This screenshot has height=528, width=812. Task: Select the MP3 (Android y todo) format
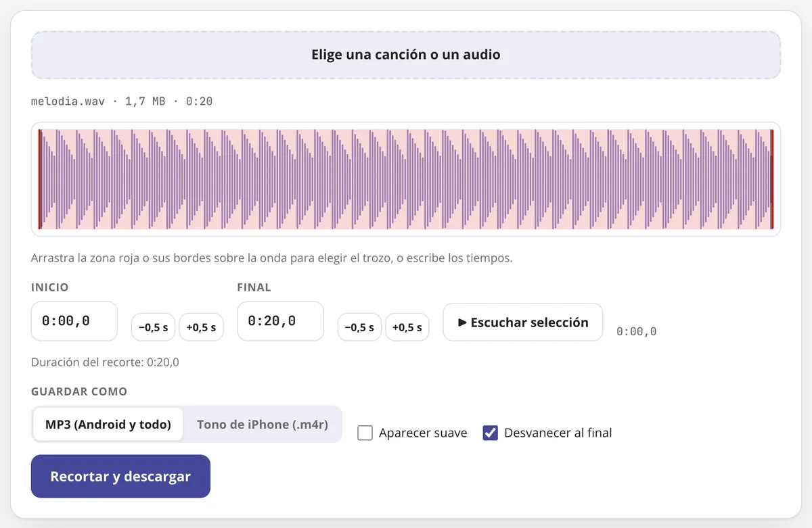[x=108, y=425]
